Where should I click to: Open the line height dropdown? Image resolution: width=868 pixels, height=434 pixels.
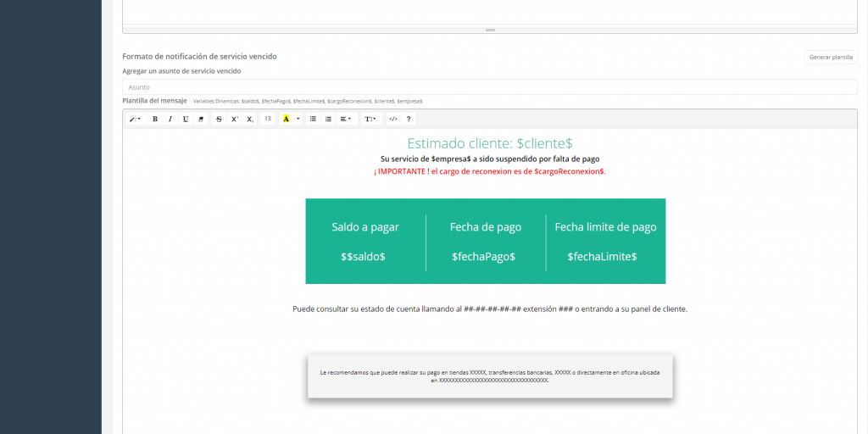tap(371, 119)
